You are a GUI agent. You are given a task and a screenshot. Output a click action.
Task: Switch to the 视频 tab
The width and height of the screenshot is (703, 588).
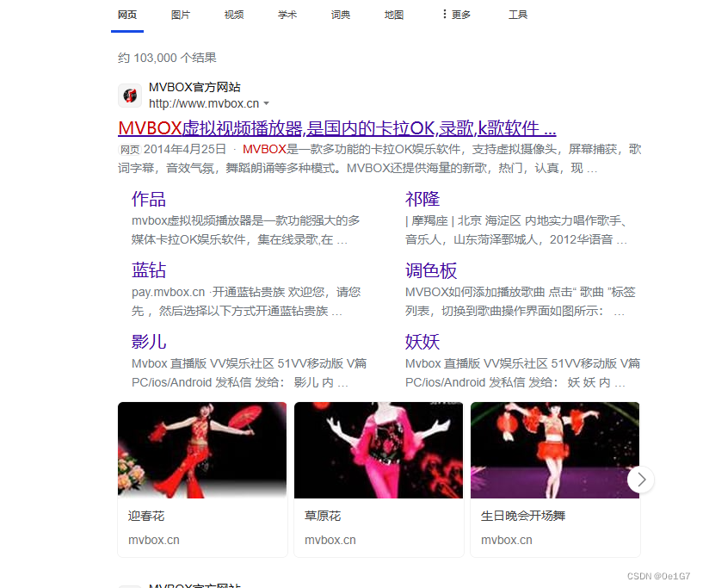point(234,15)
